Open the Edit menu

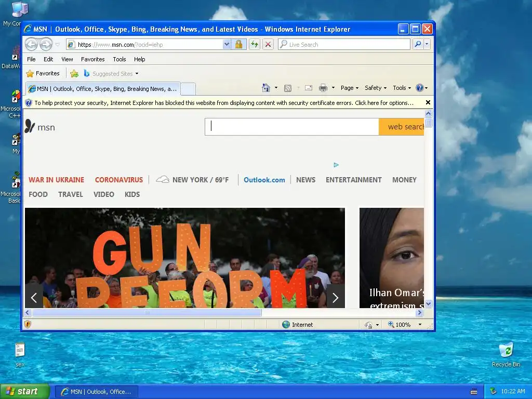click(x=48, y=59)
